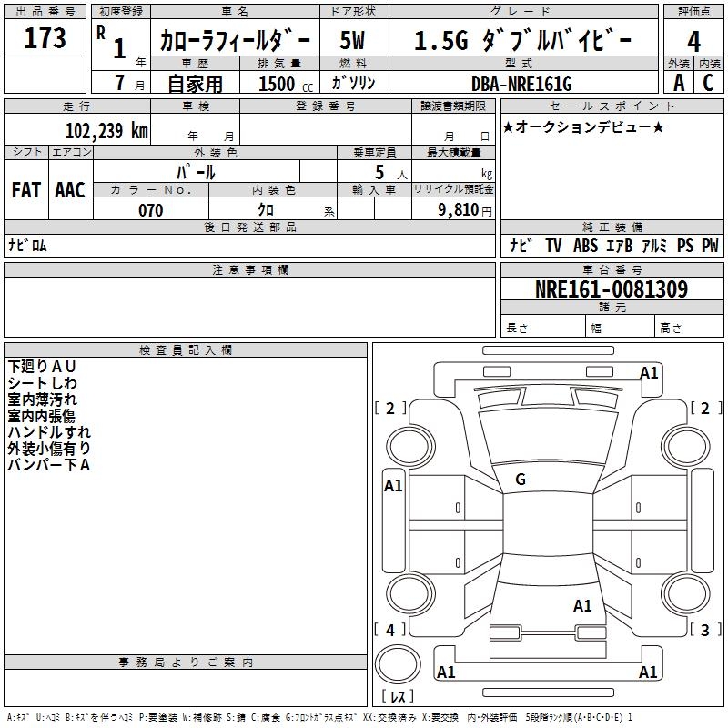The image size is (728, 728).
Task: Select the recycle deposit 9,810 yen value
Action: pyautogui.click(x=465, y=210)
